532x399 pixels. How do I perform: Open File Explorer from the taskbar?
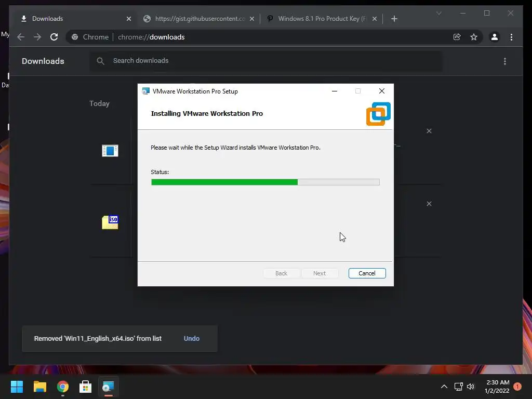point(39,387)
